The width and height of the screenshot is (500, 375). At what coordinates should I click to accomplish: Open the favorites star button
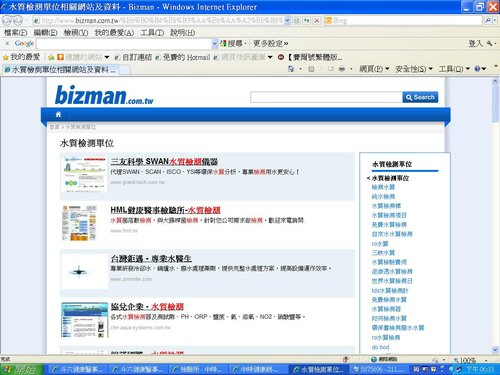point(21,57)
